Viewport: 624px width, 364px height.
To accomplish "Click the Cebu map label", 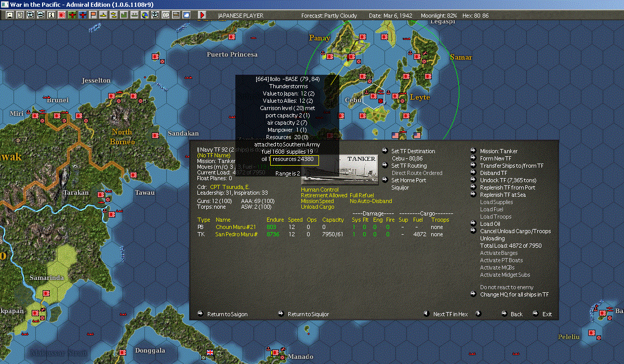I will coord(353,100).
